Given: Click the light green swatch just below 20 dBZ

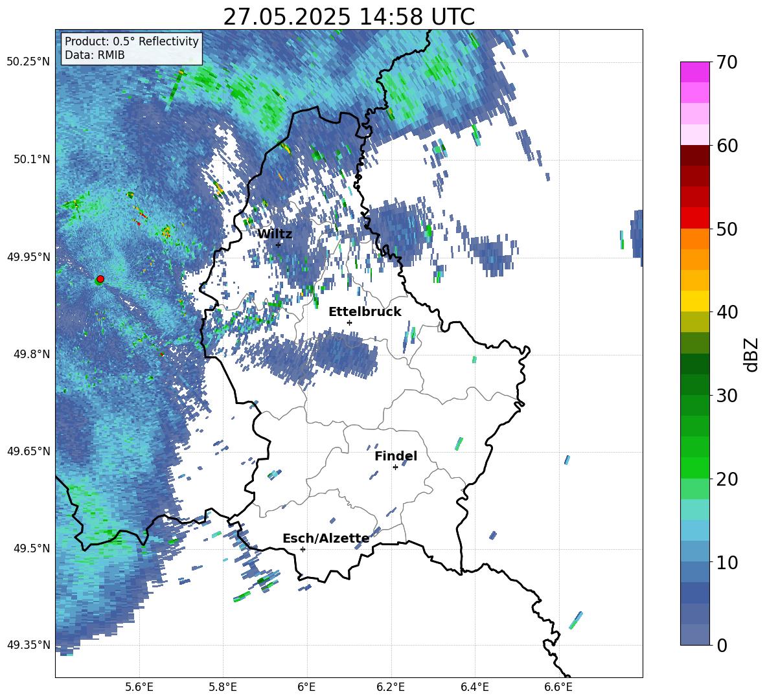Looking at the screenshot, I should 695,489.
